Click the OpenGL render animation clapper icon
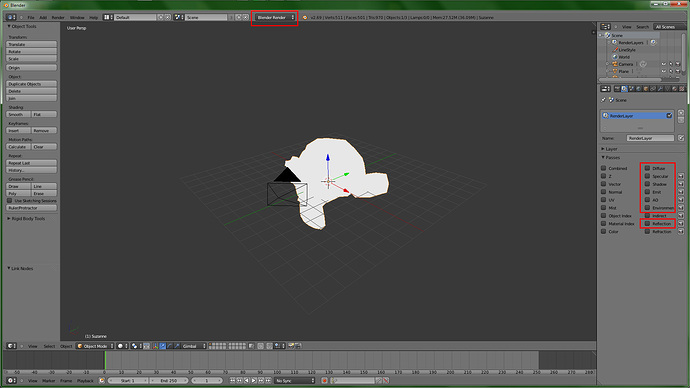This screenshot has height=388, width=690. point(298,346)
